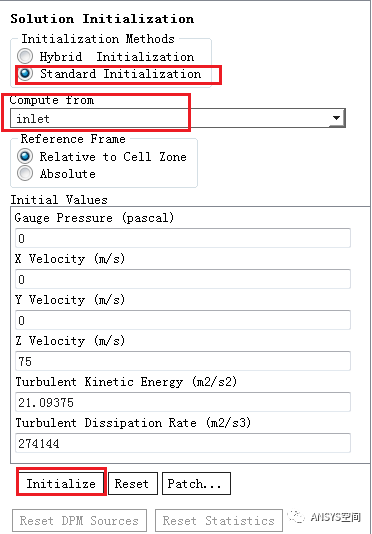This screenshot has height=534, width=372.
Task: Click Reset Statistics button
Action: point(219,520)
